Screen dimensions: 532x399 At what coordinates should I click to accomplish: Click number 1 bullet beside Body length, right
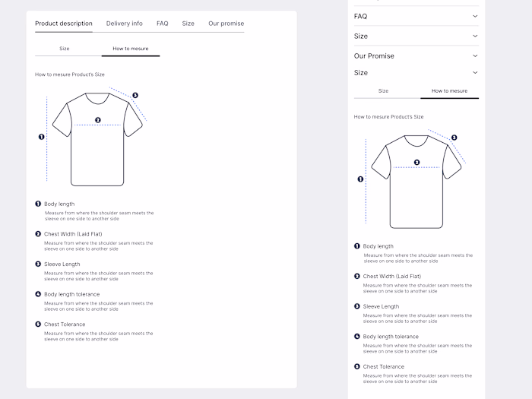coord(357,246)
